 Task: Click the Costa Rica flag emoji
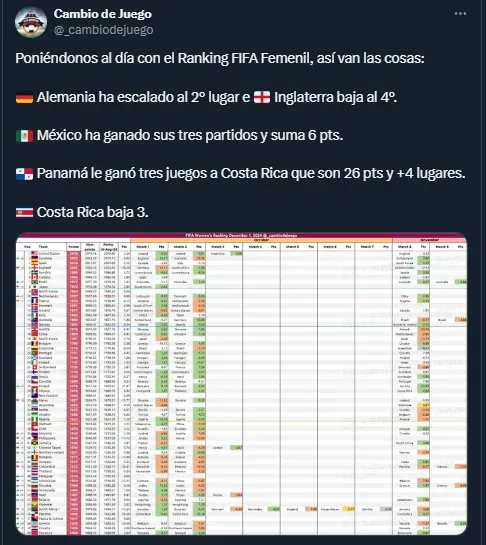tap(24, 212)
